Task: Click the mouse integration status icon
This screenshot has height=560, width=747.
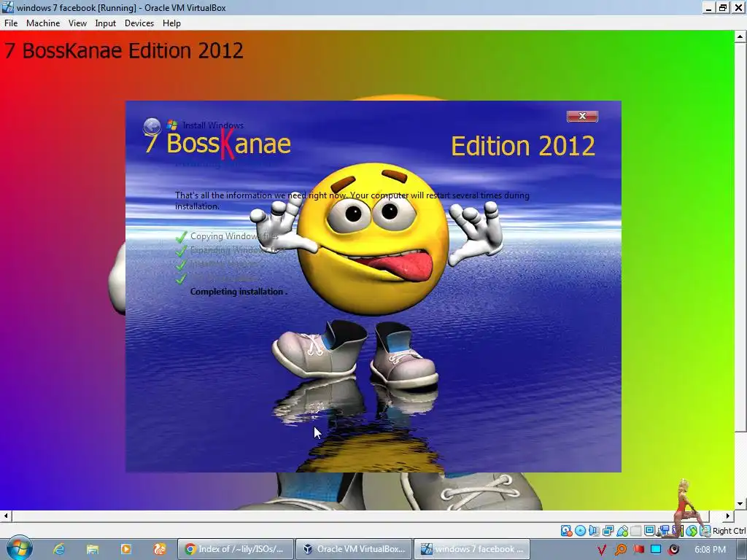Action: (692, 531)
